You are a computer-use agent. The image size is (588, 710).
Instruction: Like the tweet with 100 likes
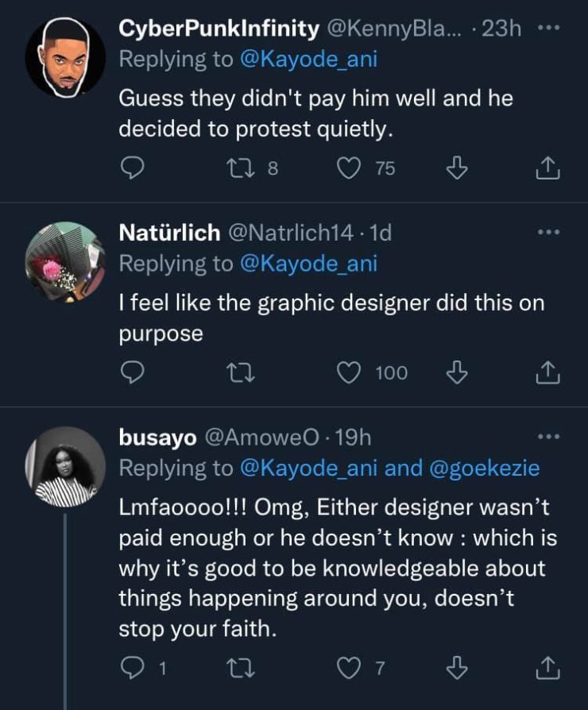[x=350, y=372]
